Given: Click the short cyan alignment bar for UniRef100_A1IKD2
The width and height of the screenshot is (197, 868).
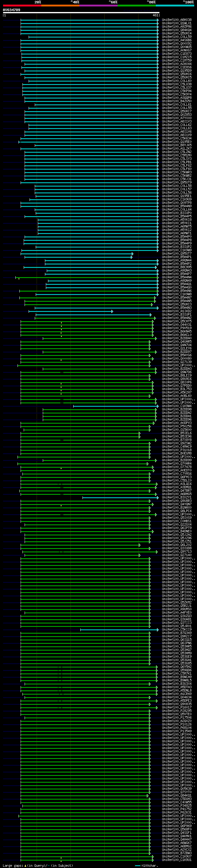Looking at the screenshot, I should pos(71,311).
